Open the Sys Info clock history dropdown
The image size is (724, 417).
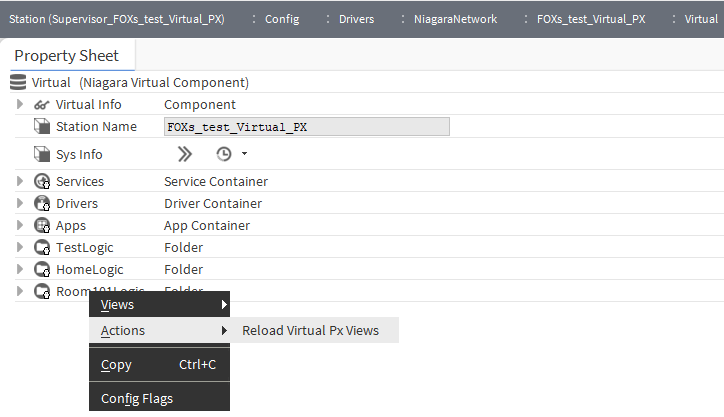point(230,154)
